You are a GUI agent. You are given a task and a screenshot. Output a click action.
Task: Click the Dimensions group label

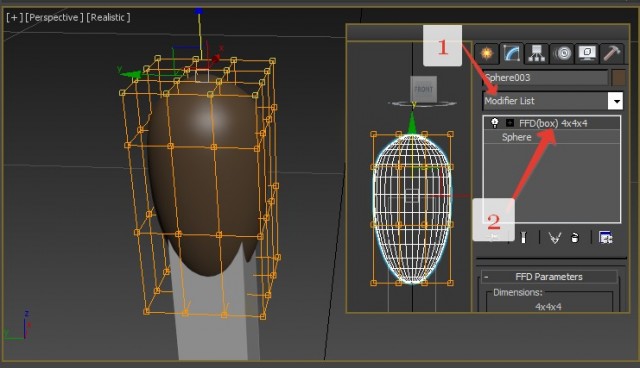[518, 292]
